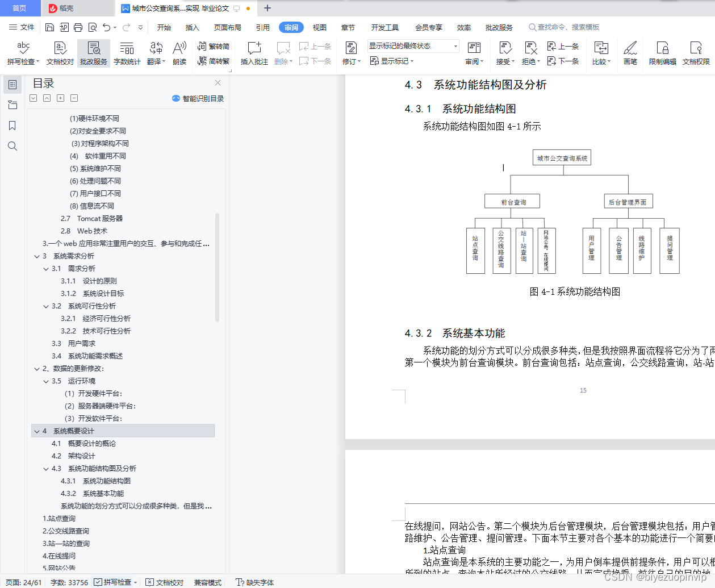Screen dimensions: 715x588
Task: Go to next revision 下一条 beside 拒绝
Action: (x=563, y=61)
